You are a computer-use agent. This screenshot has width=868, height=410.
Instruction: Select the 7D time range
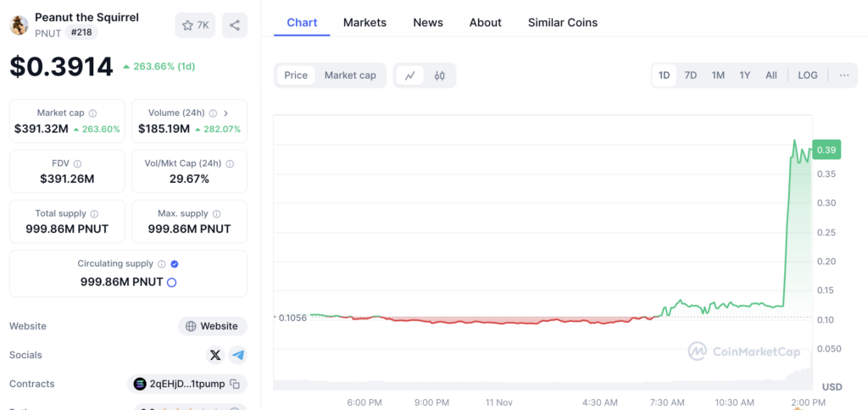coord(691,75)
